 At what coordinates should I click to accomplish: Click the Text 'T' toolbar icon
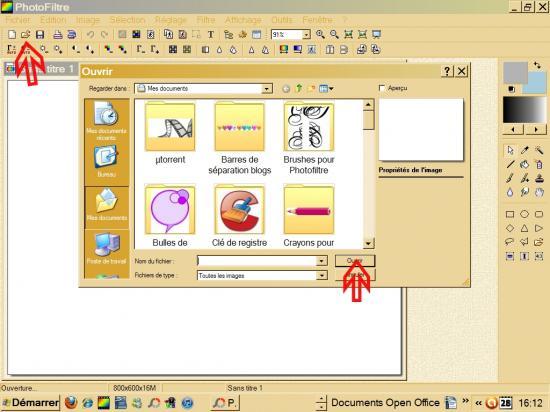tap(210, 34)
